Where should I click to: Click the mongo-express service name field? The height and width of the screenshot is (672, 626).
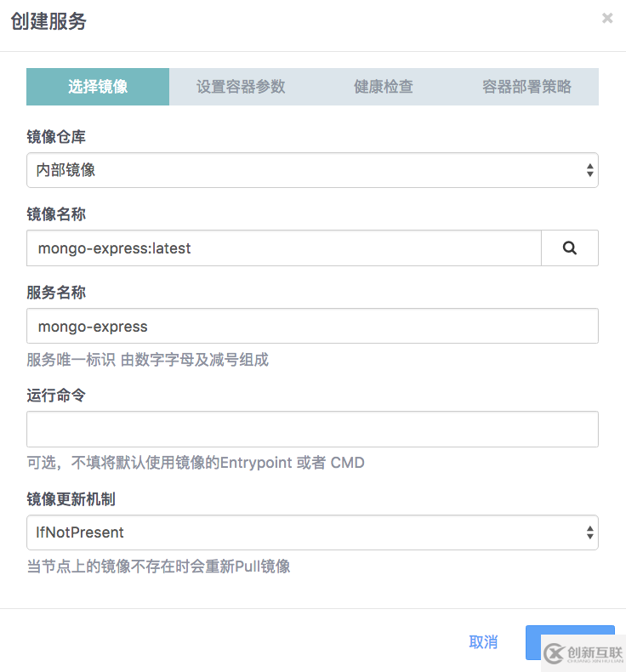pos(312,326)
